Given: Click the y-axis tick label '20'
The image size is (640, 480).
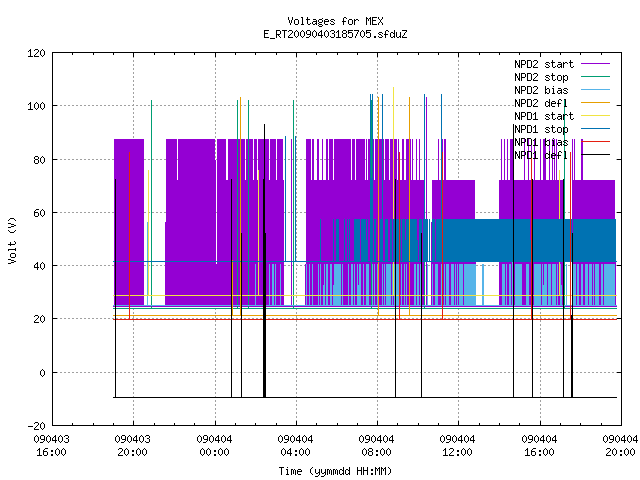Looking at the screenshot, I should pyautogui.click(x=39, y=320).
